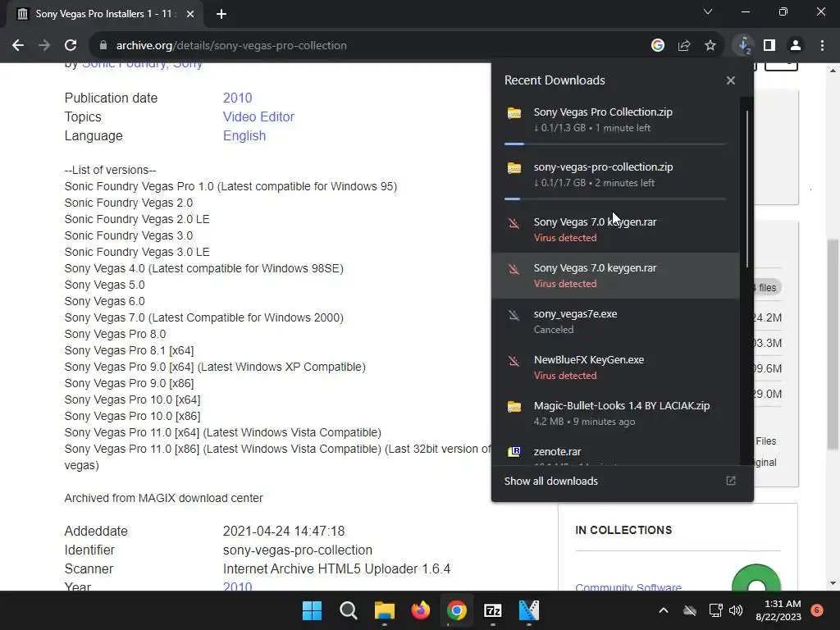Click the Recent Downloads heading
This screenshot has width=840, height=630.
point(555,80)
